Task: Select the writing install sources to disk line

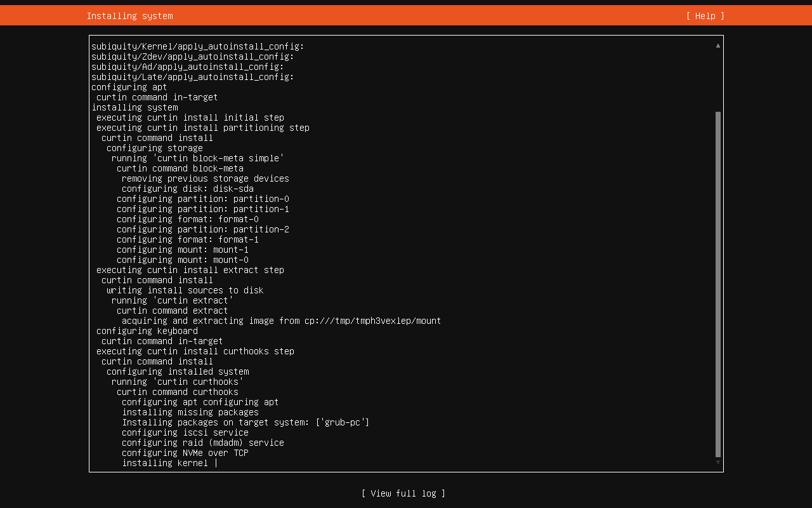Action: (x=185, y=290)
